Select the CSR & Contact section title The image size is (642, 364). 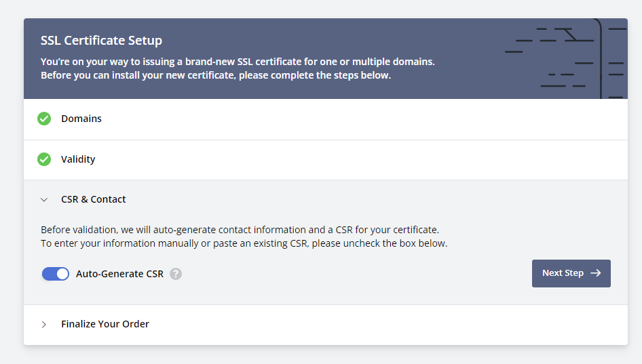point(94,199)
